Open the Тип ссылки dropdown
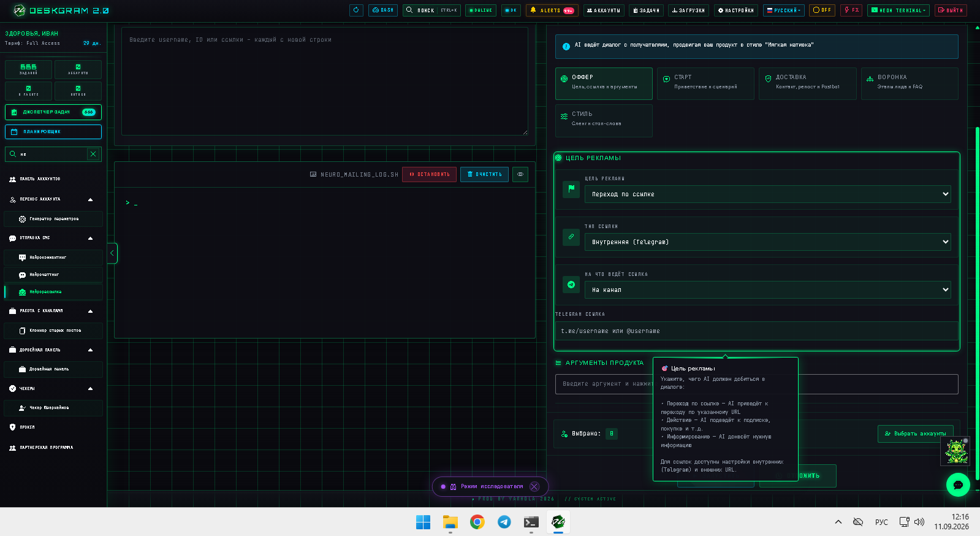The image size is (980, 536). coord(768,242)
